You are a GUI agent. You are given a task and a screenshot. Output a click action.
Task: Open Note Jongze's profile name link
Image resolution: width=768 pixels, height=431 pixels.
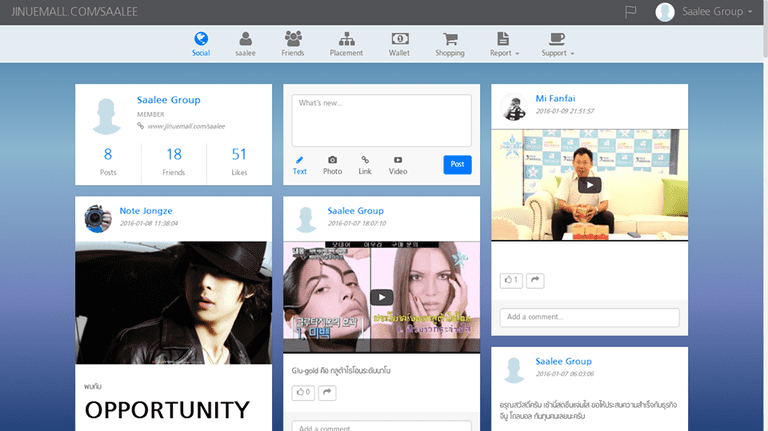point(146,211)
